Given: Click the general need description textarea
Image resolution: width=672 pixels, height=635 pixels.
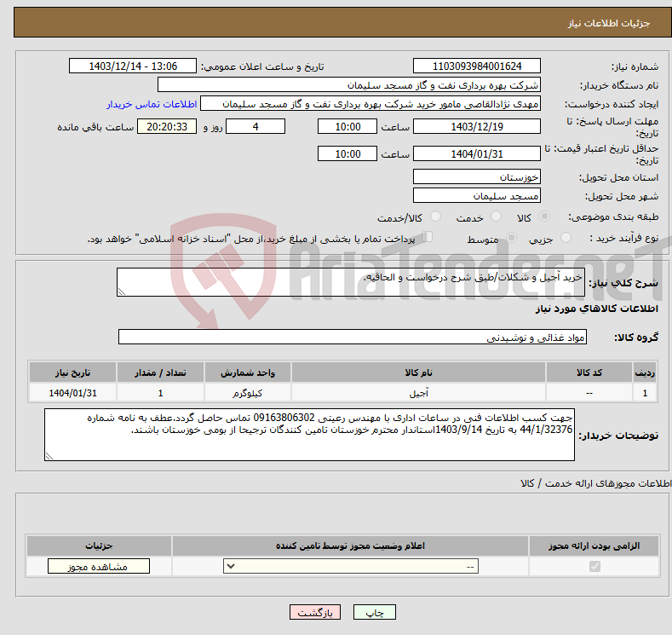Looking at the screenshot, I should click(351, 282).
